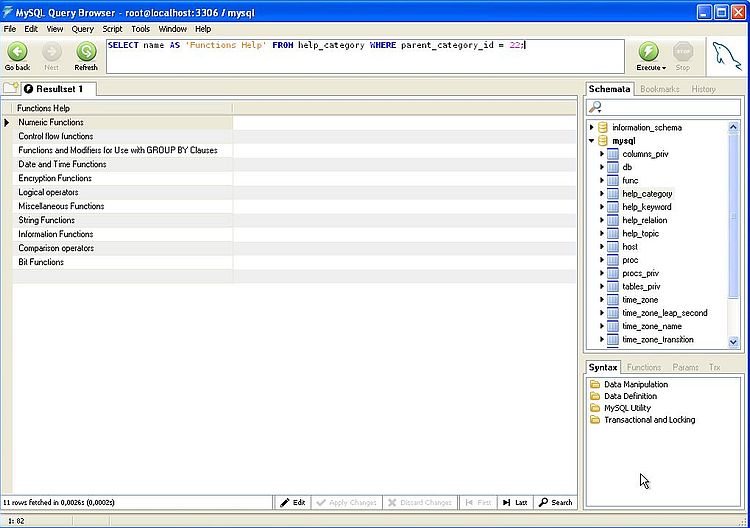Expand the time_zone_leap_second table node
The width and height of the screenshot is (750, 528).
pos(602,313)
